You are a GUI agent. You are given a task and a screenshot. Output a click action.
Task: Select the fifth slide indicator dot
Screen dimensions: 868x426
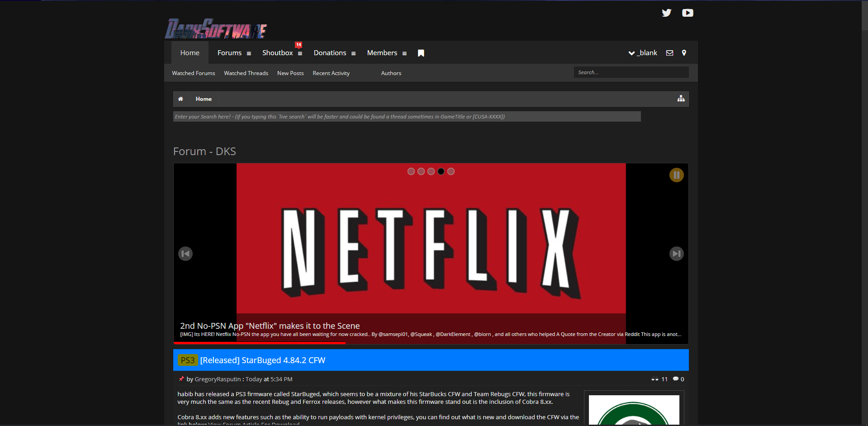tap(451, 171)
